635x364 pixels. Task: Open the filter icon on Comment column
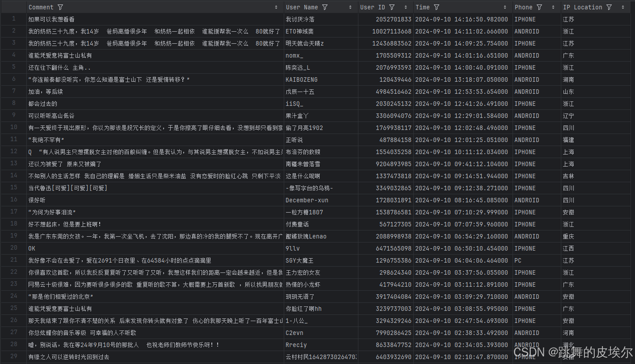pyautogui.click(x=60, y=7)
